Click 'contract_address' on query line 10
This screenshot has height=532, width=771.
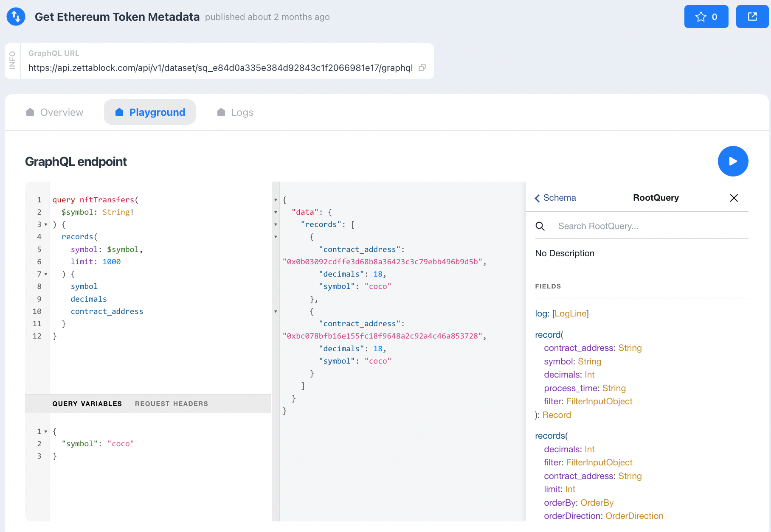click(107, 311)
